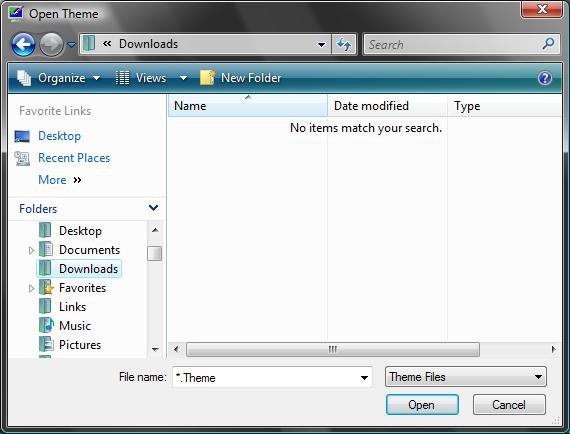Click the Downloads folder icon in tree
Screen dimensions: 570x434
(x=45, y=268)
